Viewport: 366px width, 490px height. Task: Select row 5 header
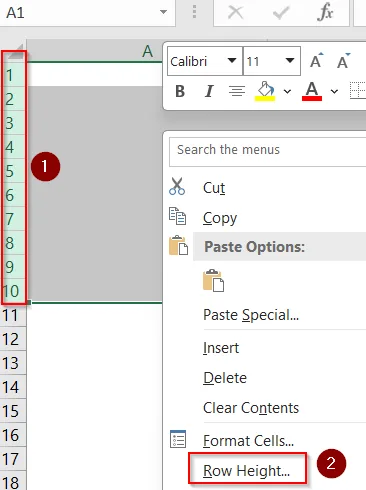(x=13, y=171)
